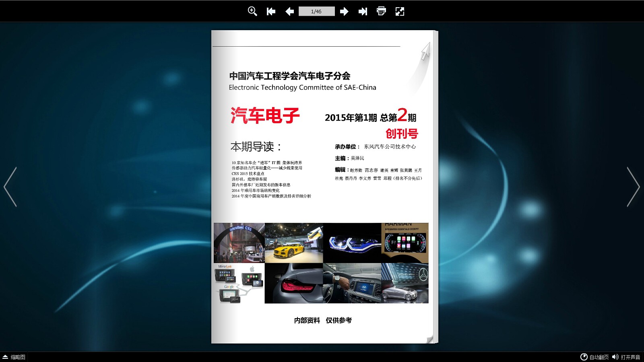Click the red 汽车电子 title

(265, 115)
